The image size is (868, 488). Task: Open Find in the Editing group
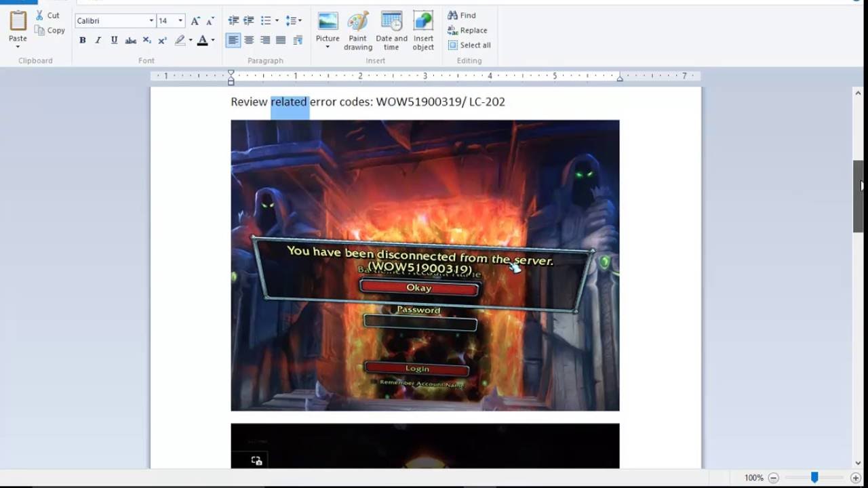[x=462, y=16]
